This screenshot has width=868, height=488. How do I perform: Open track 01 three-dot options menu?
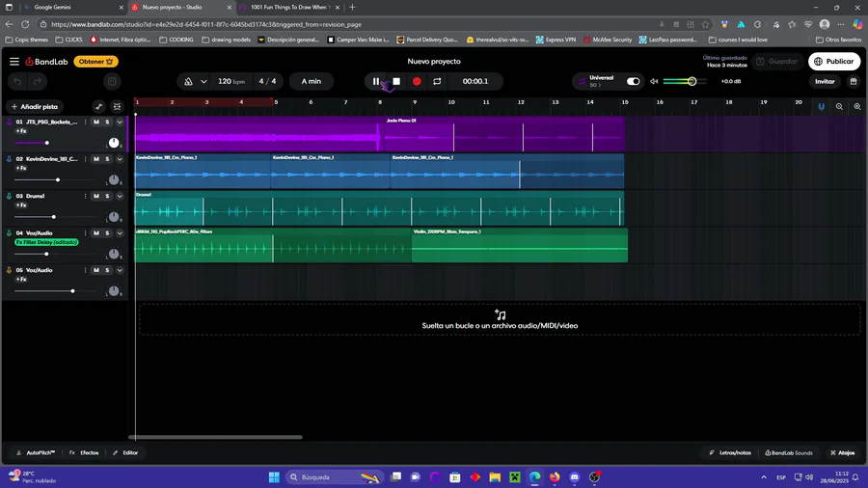click(85, 122)
